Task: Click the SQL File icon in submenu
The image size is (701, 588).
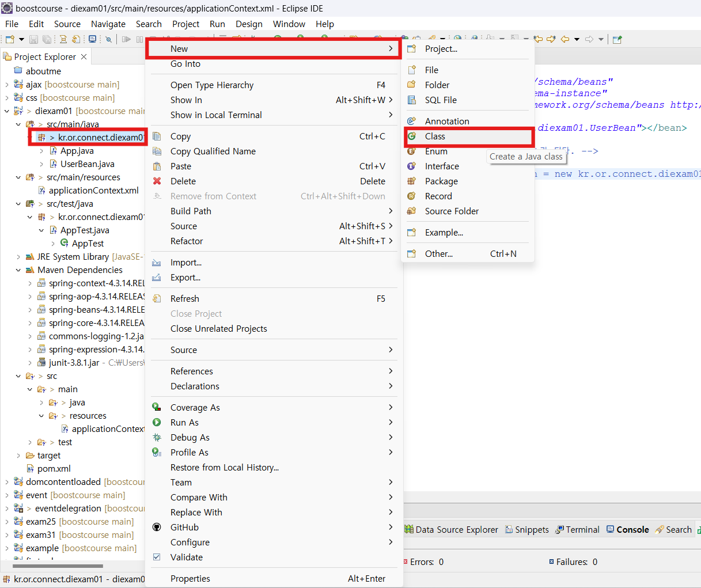Action: click(x=411, y=100)
